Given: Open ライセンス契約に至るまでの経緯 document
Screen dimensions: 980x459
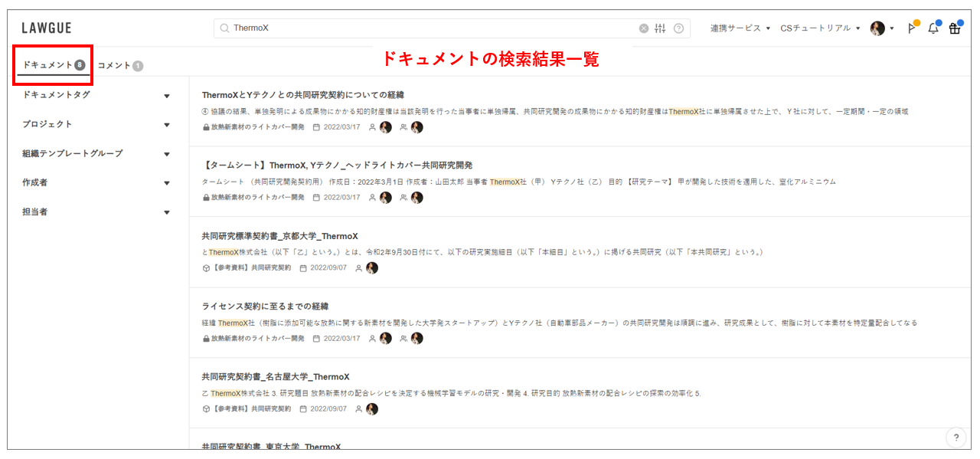Looking at the screenshot, I should click(265, 307).
